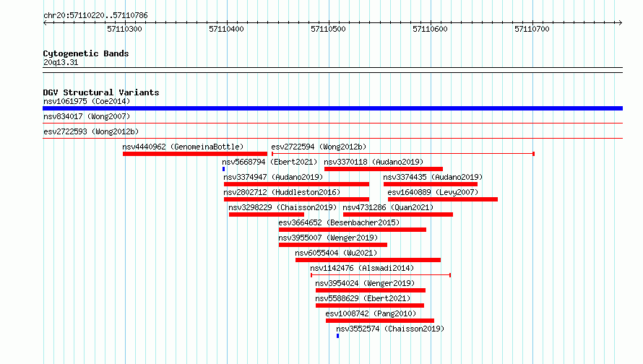Open the nsv3374947 (Audano2019) label

tap(273, 177)
